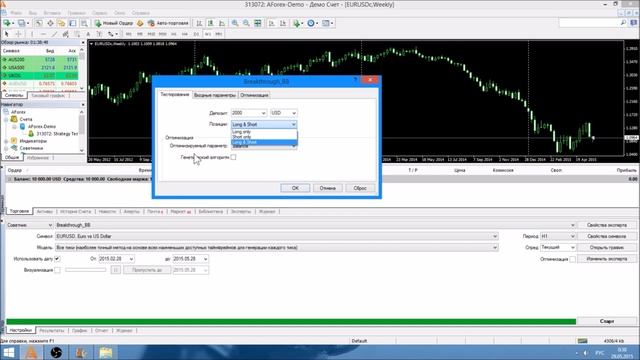Click the zoom in magnifier icon

[235, 23]
